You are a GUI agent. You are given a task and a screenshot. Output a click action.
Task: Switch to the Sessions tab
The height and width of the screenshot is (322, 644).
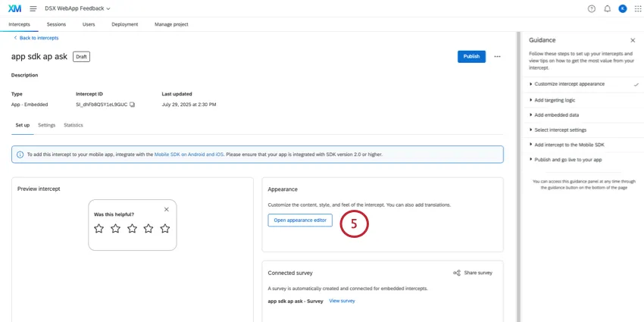click(56, 24)
